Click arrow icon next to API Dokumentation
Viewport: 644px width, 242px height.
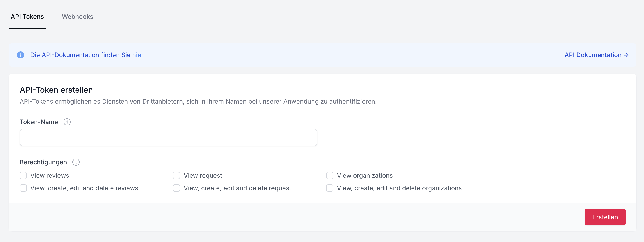click(x=626, y=55)
